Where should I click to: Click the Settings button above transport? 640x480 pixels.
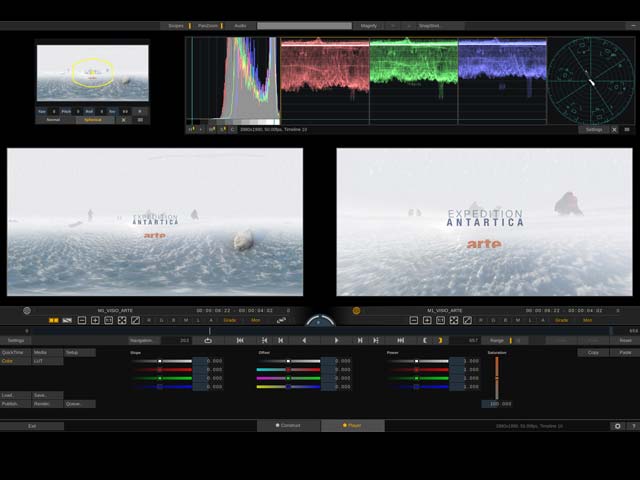point(16,340)
